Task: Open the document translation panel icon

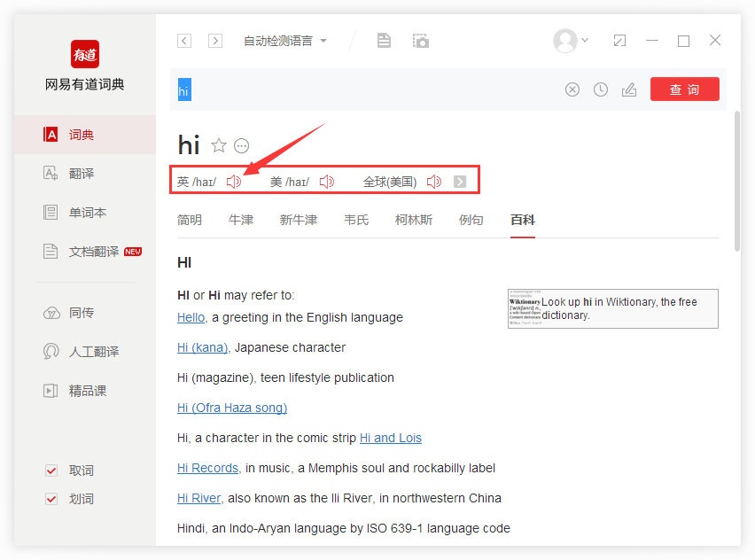Action: [x=383, y=40]
